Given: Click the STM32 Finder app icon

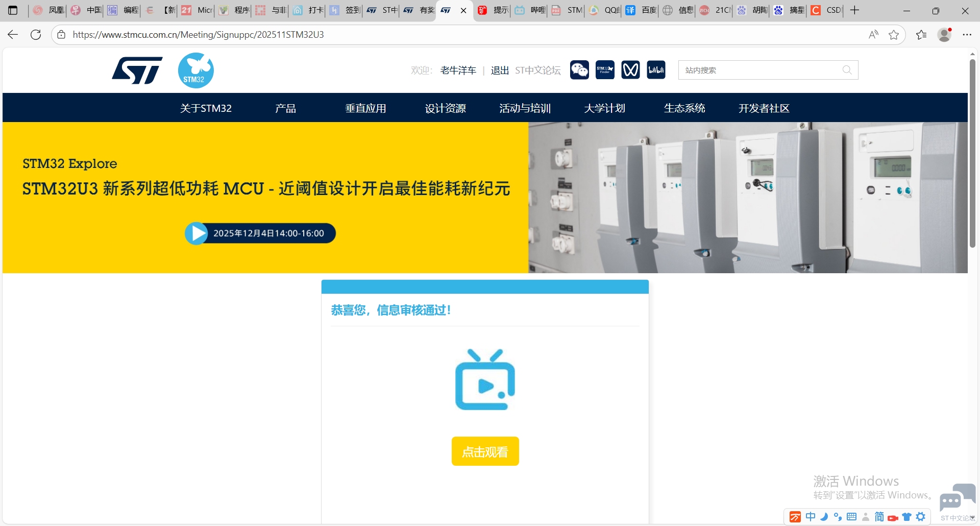Looking at the screenshot, I should point(605,69).
